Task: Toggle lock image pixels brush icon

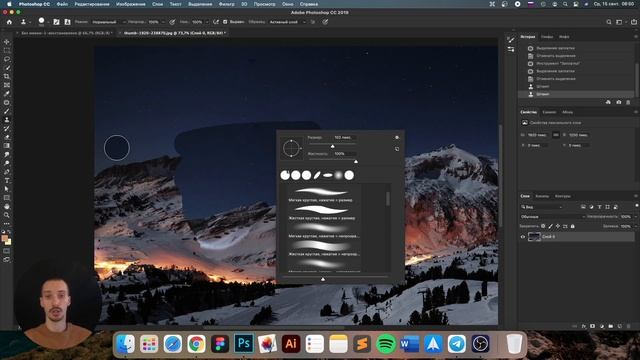Action: click(551, 226)
